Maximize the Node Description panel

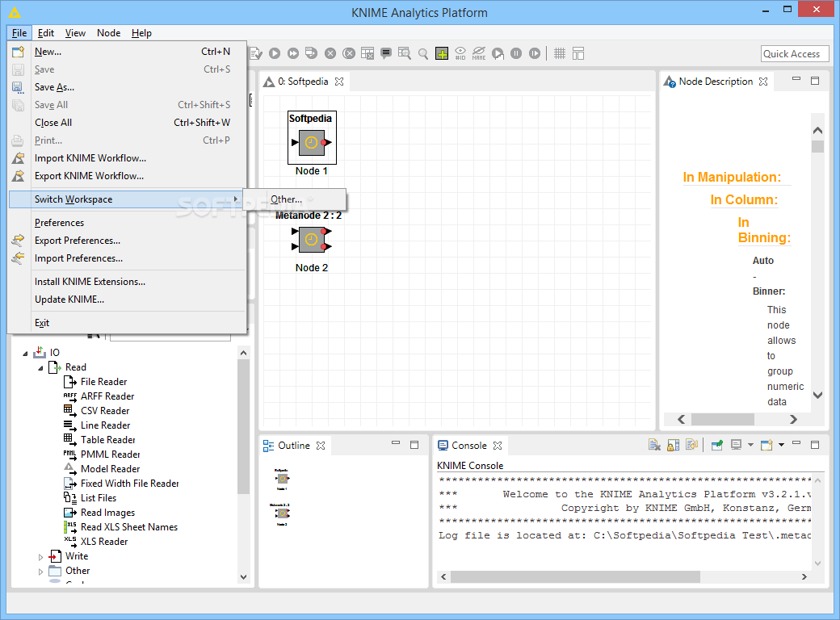(x=815, y=81)
